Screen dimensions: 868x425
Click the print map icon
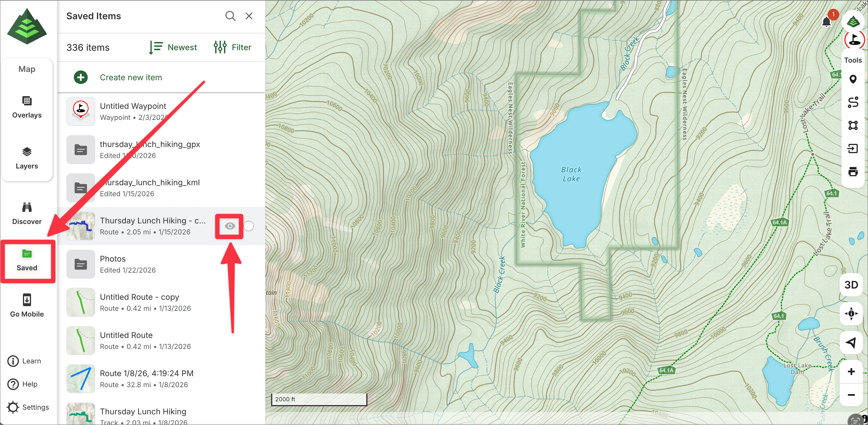tap(853, 172)
